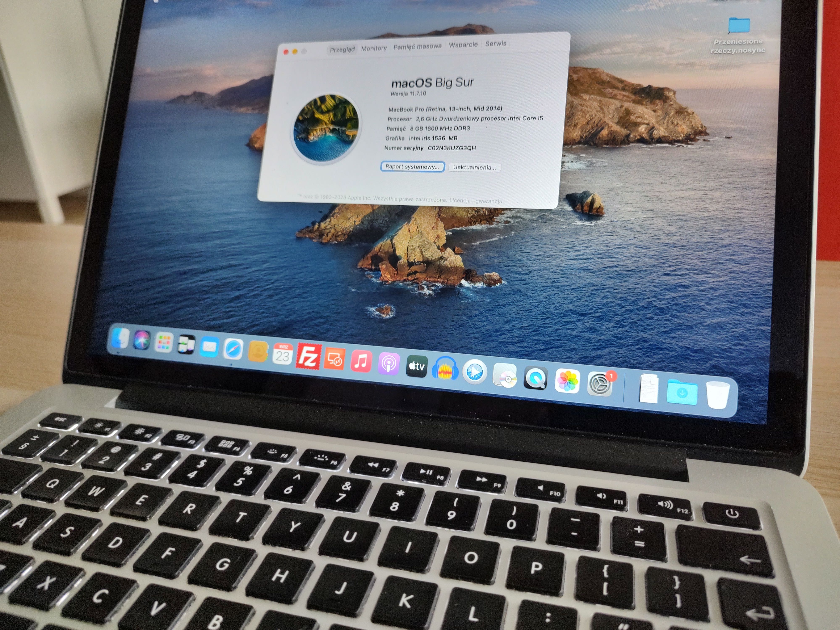Click the macOS Big Sur heading
The height and width of the screenshot is (630, 840).
pyautogui.click(x=433, y=83)
